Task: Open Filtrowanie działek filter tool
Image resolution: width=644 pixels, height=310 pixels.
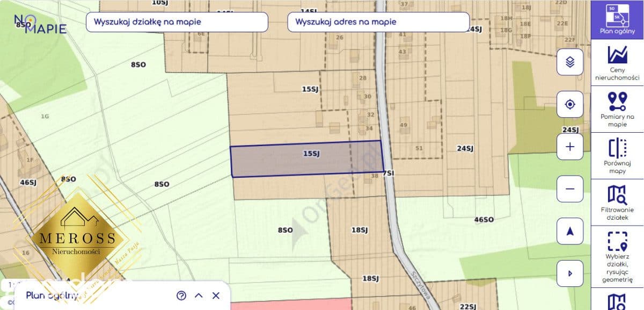Action: (x=617, y=203)
